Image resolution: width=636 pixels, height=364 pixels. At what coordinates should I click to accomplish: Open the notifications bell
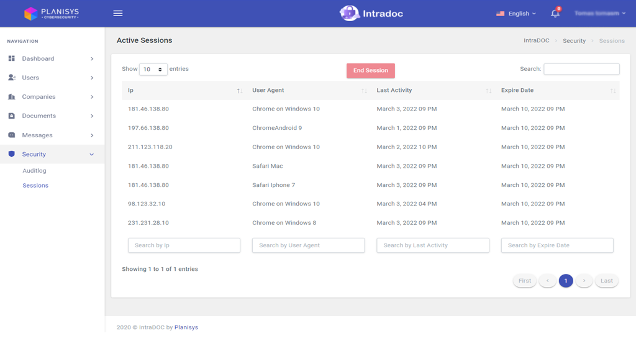point(555,13)
